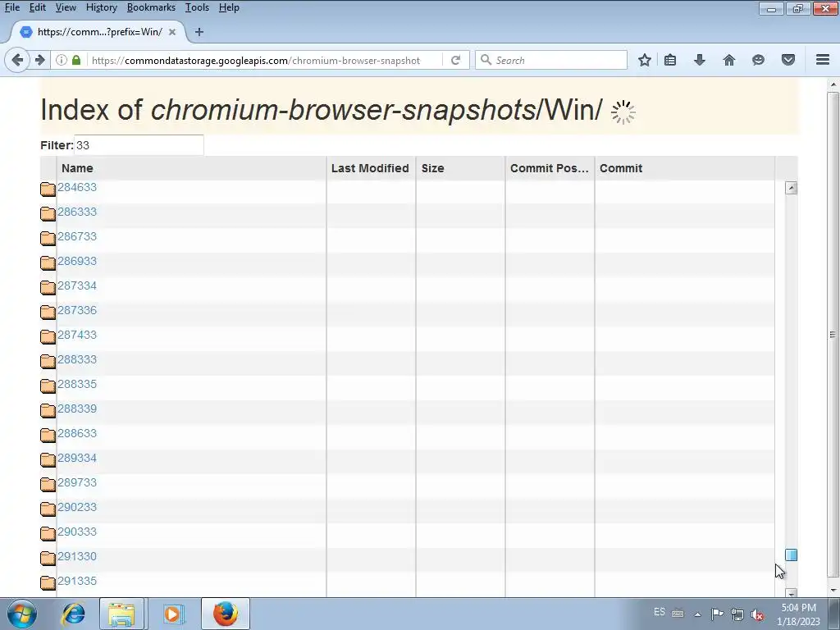
Task: Open the Bookmarks menu
Action: pyautogui.click(x=151, y=7)
